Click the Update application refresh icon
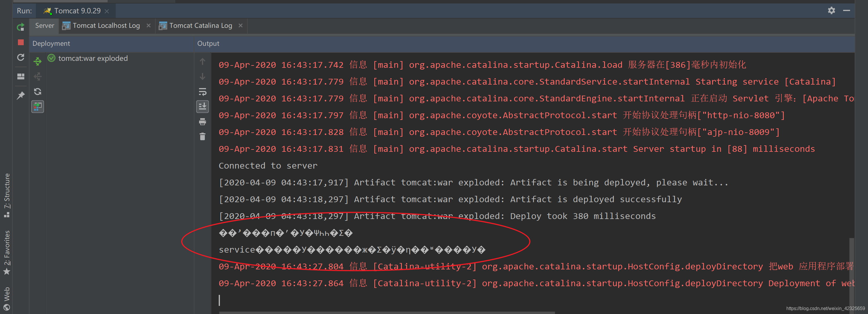Screen dimensions: 868x314 point(21,58)
